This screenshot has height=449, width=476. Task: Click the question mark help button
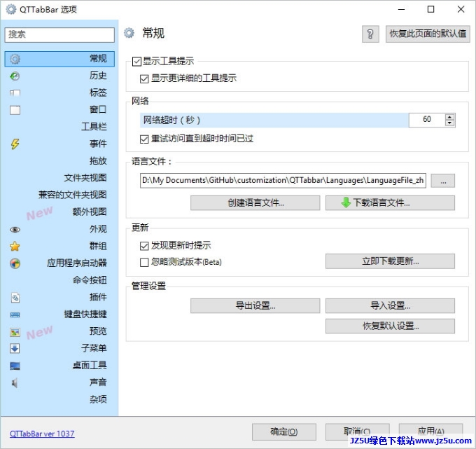click(x=370, y=34)
